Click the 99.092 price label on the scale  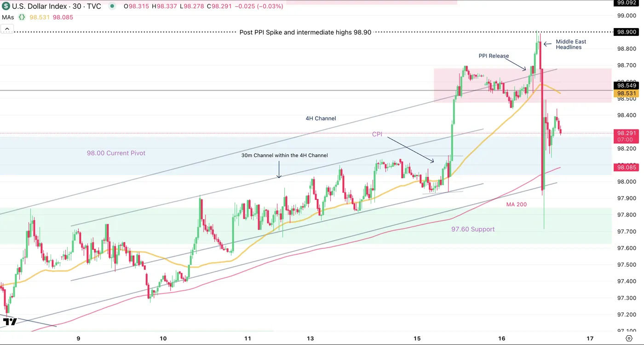point(627,2)
